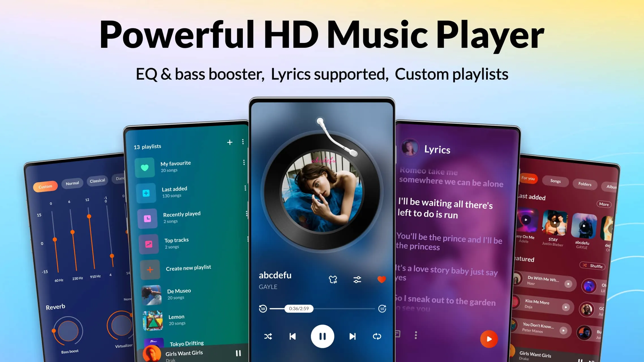This screenshot has height=362, width=644.
Task: Click the repeat/loop icon
Action: (377, 336)
